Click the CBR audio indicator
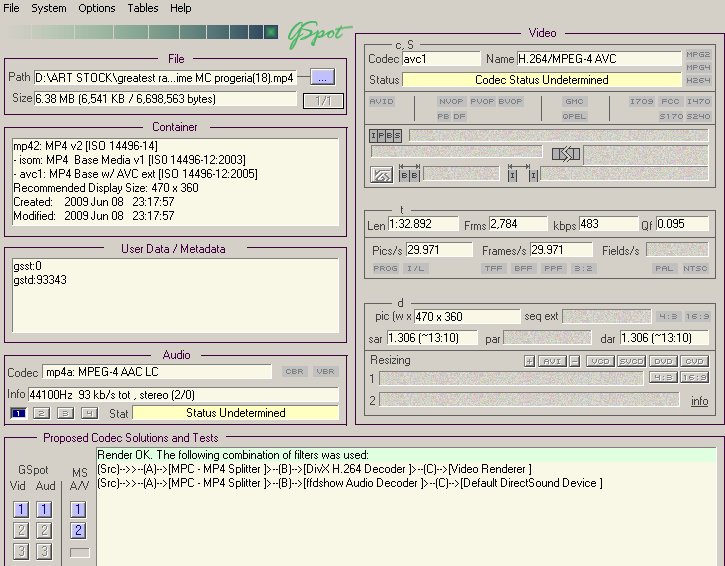This screenshot has height=566, width=725. pyautogui.click(x=294, y=372)
